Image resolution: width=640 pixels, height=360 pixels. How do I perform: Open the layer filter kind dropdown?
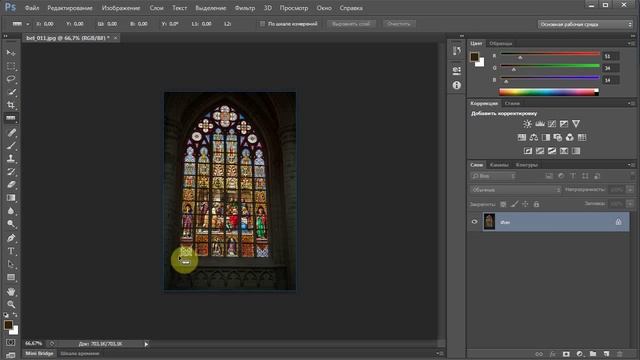[493, 176]
